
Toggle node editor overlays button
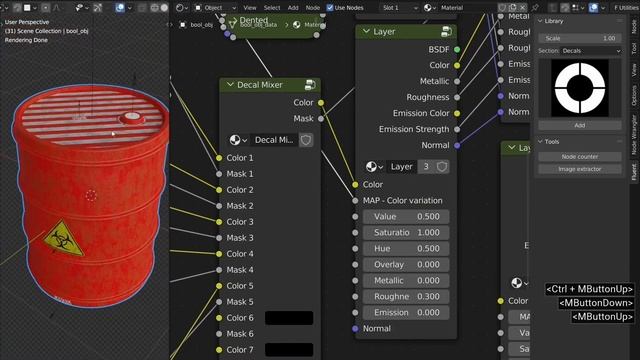pos(593,7)
